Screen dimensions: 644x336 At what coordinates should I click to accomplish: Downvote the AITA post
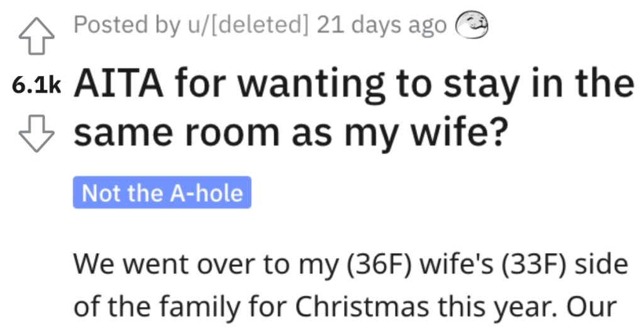click(36, 133)
